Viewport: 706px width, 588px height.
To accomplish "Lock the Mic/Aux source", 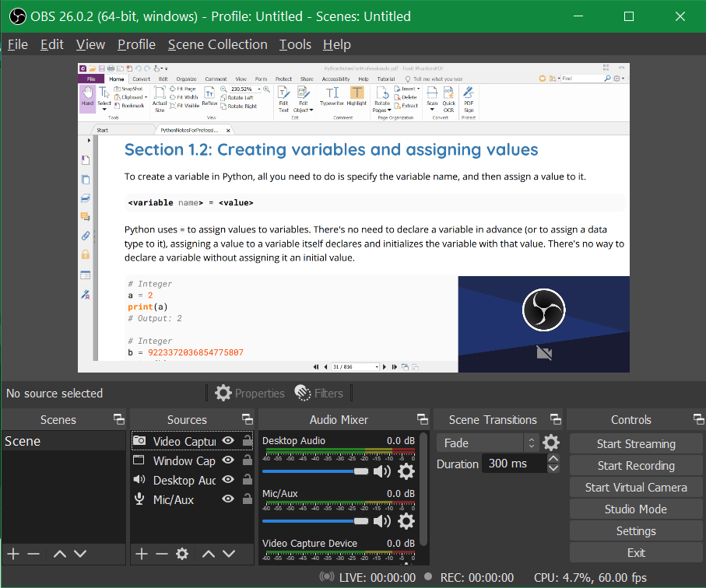I will click(247, 499).
